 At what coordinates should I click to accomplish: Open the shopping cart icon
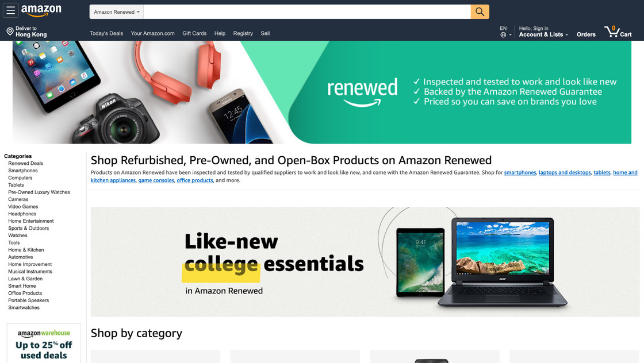point(618,32)
